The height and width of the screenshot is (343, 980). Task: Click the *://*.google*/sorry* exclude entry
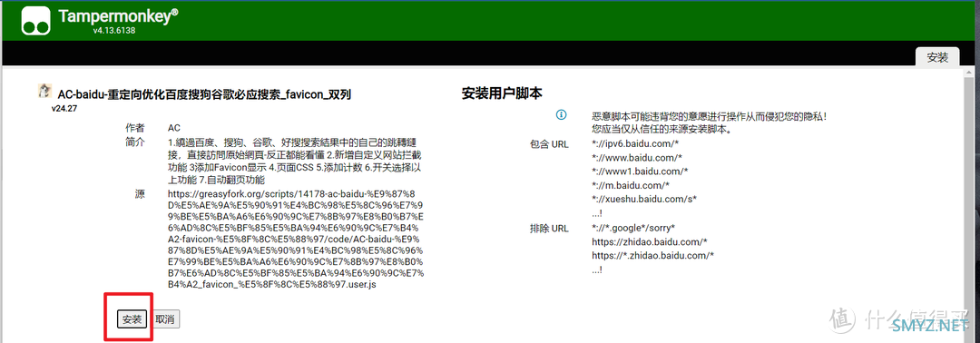coord(633,228)
